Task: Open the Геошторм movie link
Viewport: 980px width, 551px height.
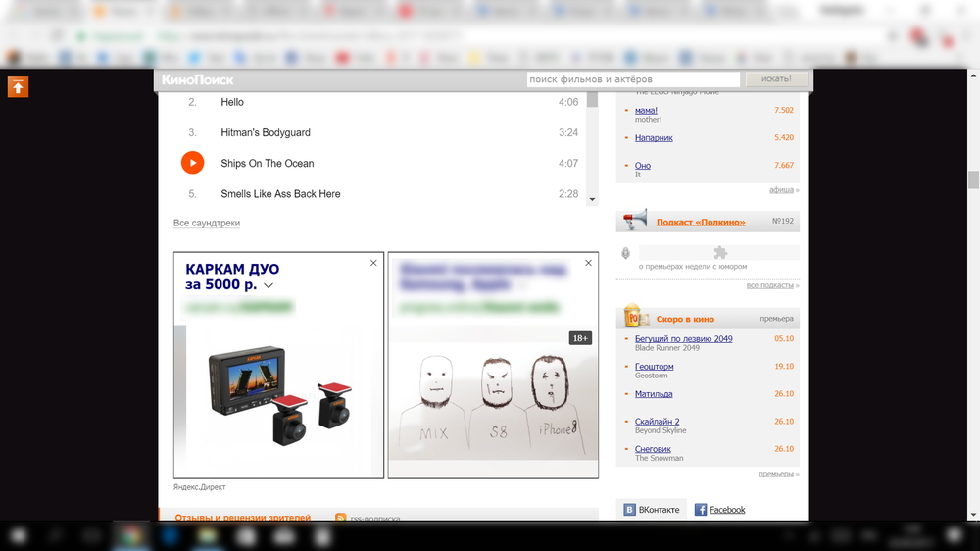Action: tap(655, 366)
